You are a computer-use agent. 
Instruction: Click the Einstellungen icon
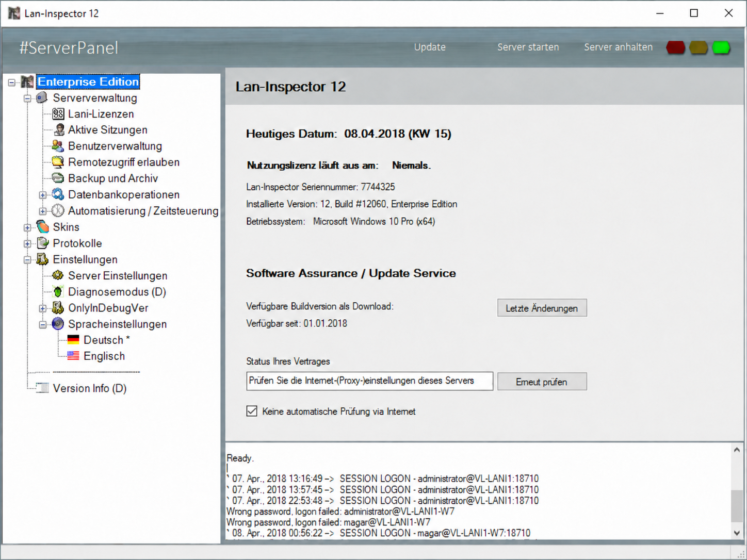pyautogui.click(x=42, y=259)
